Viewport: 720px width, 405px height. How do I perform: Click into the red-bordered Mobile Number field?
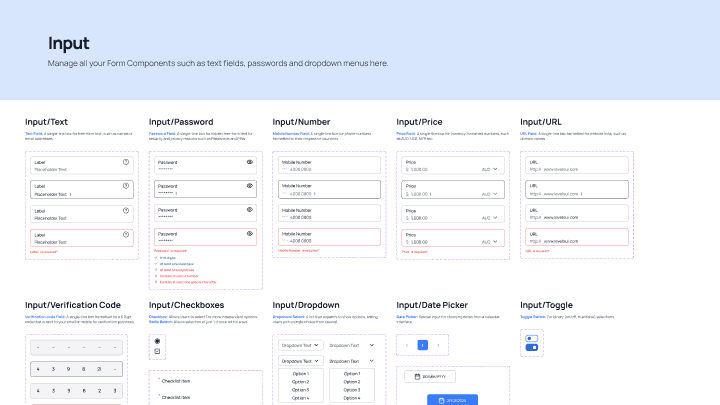click(329, 237)
